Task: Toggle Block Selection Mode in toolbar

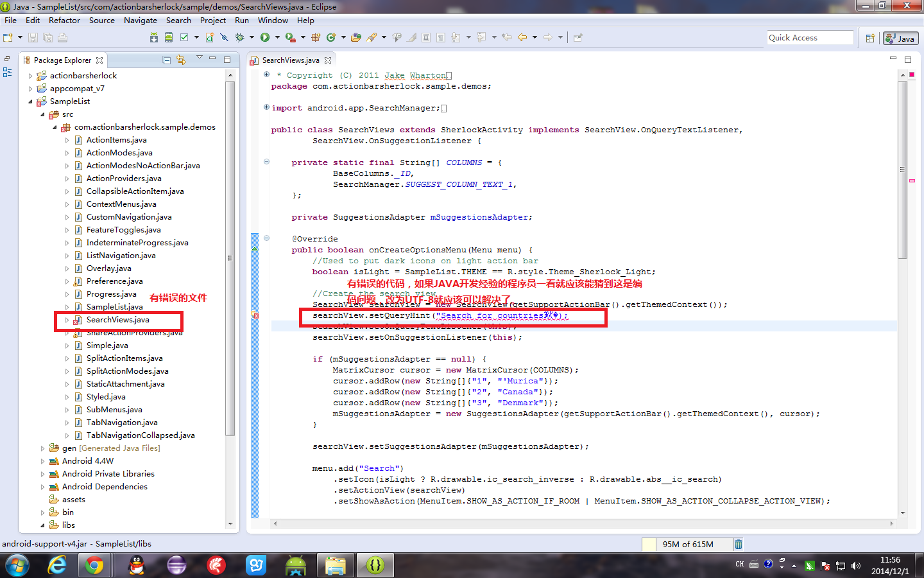Action: click(426, 37)
